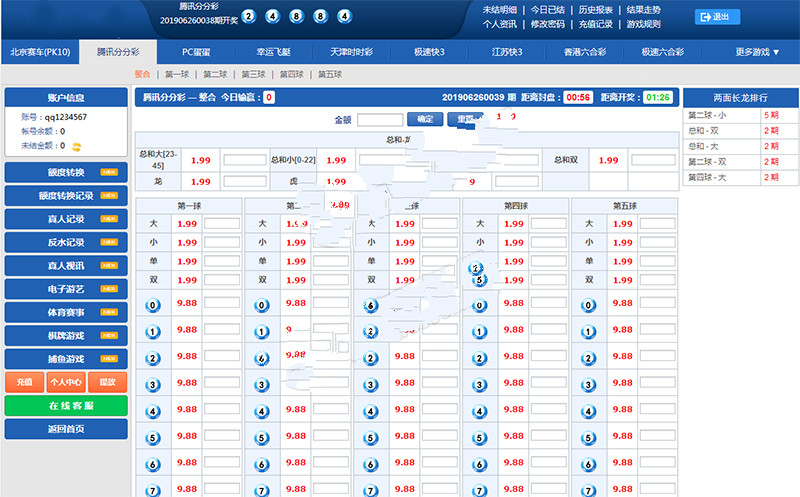The image size is (800, 497).
Task: Click ball 3 in 第一球 column
Action: tap(153, 385)
